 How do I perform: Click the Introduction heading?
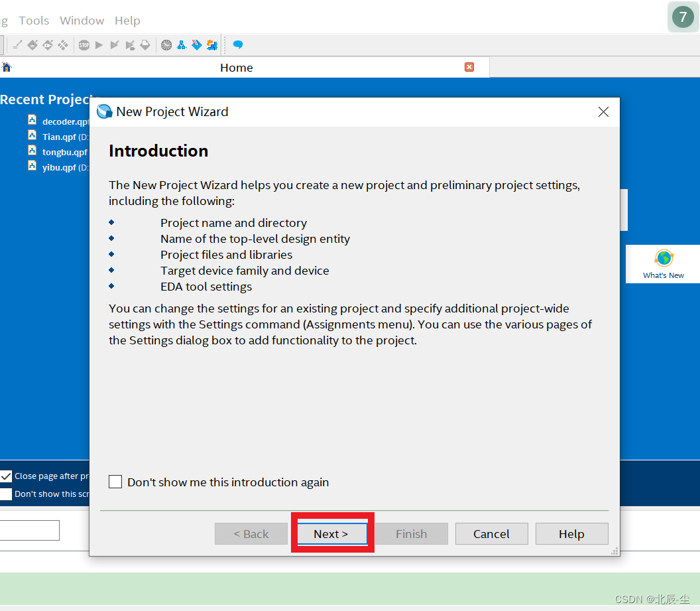click(x=158, y=151)
